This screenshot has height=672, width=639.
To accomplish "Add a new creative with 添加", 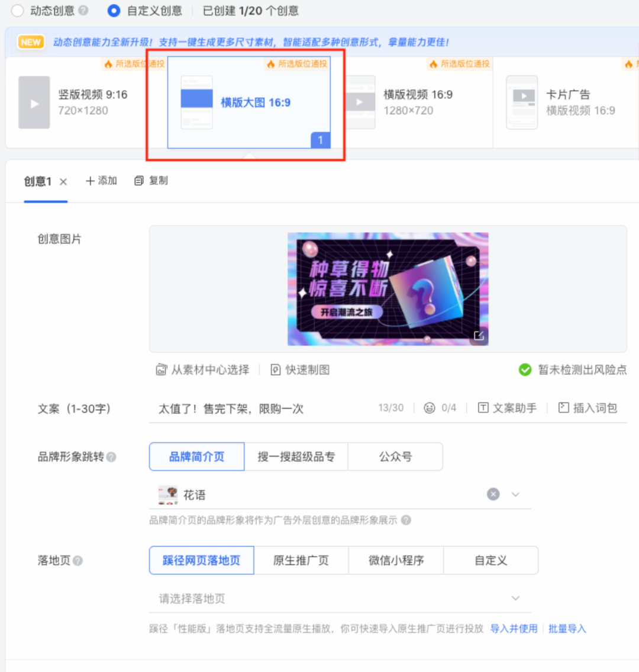I will point(102,181).
